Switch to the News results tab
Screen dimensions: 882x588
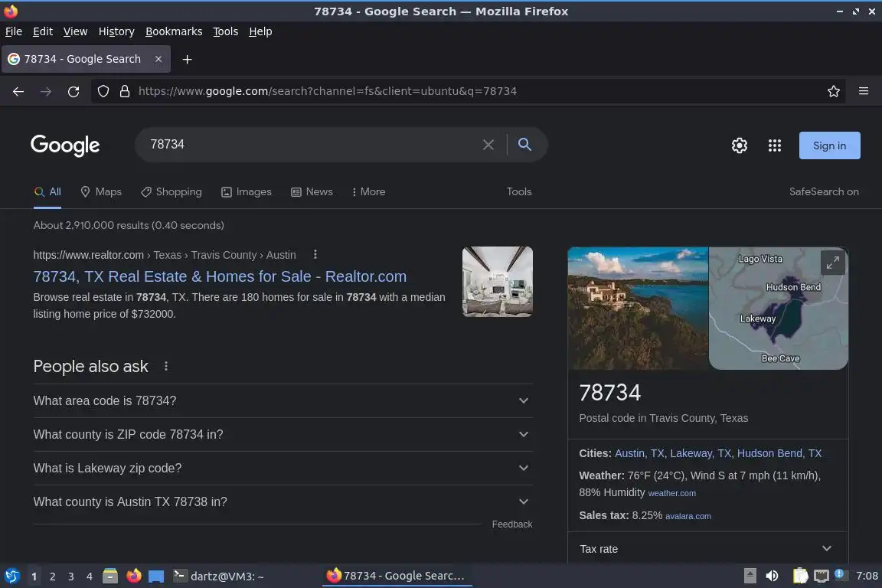coord(312,192)
